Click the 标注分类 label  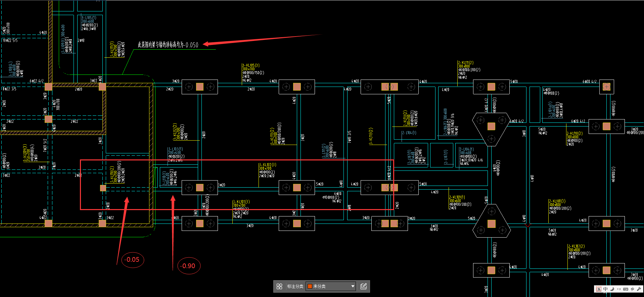coord(295,286)
